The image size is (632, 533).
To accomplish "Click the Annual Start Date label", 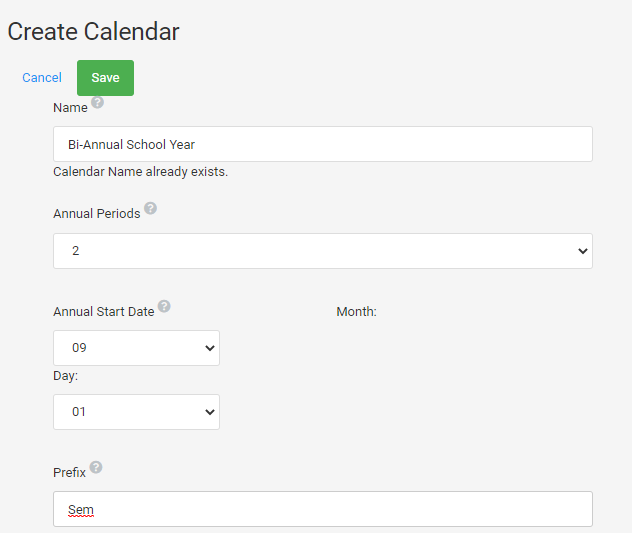I will (104, 312).
